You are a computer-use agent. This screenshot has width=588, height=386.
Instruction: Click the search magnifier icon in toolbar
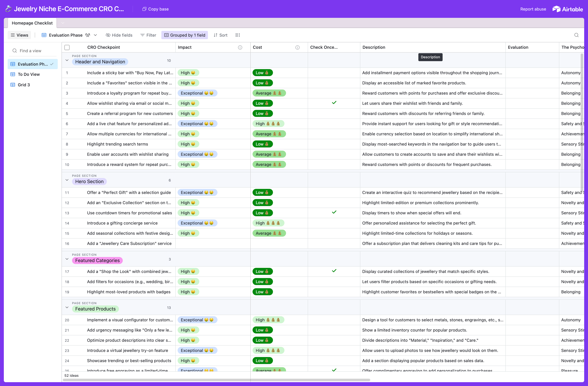click(x=576, y=35)
